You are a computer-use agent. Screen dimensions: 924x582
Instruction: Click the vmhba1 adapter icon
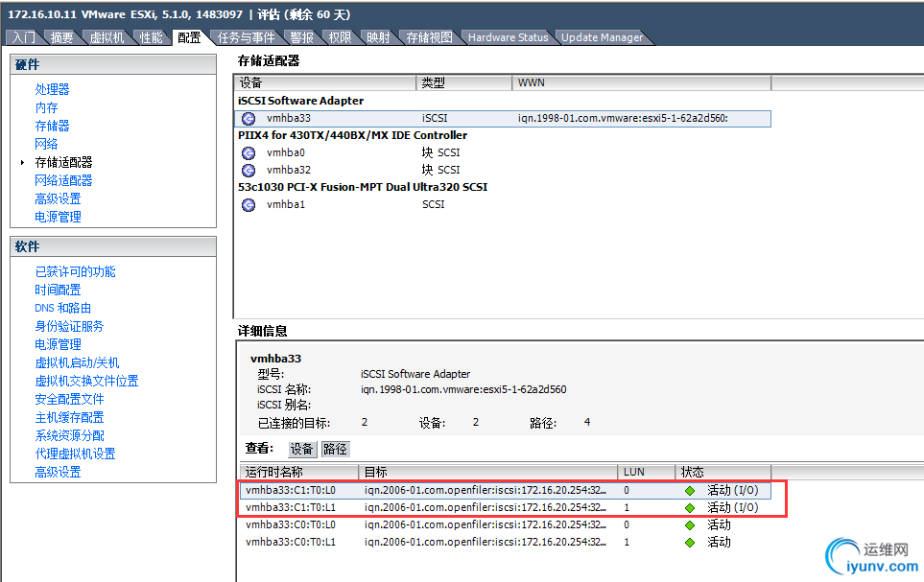[x=249, y=205]
